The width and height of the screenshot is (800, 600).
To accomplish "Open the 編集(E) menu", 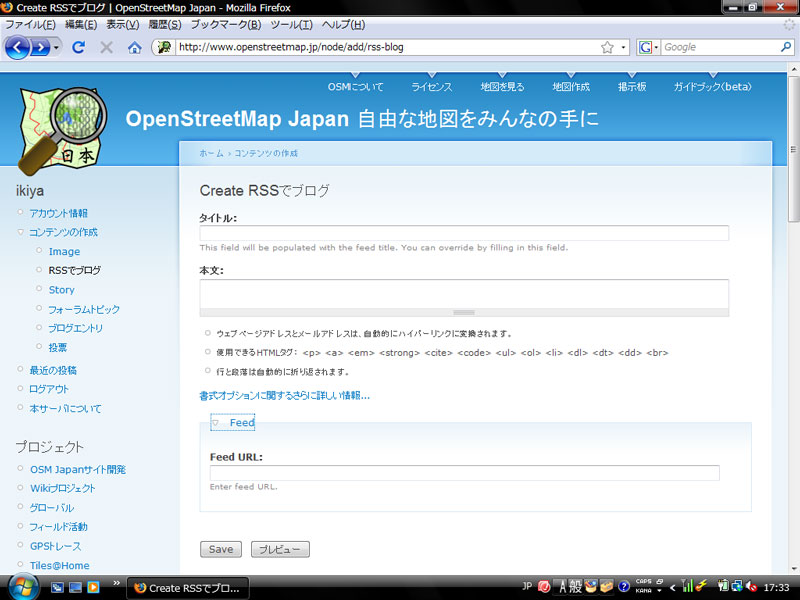I will pyautogui.click(x=81, y=24).
